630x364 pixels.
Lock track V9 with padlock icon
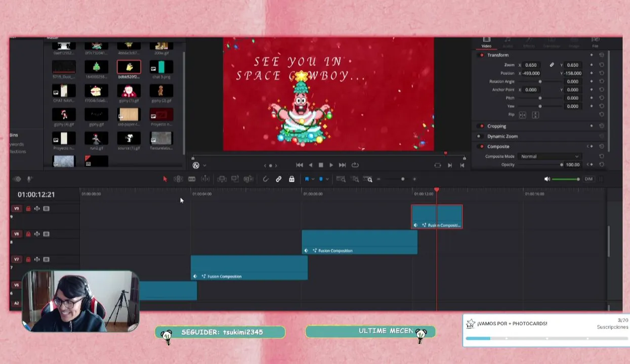28,208
